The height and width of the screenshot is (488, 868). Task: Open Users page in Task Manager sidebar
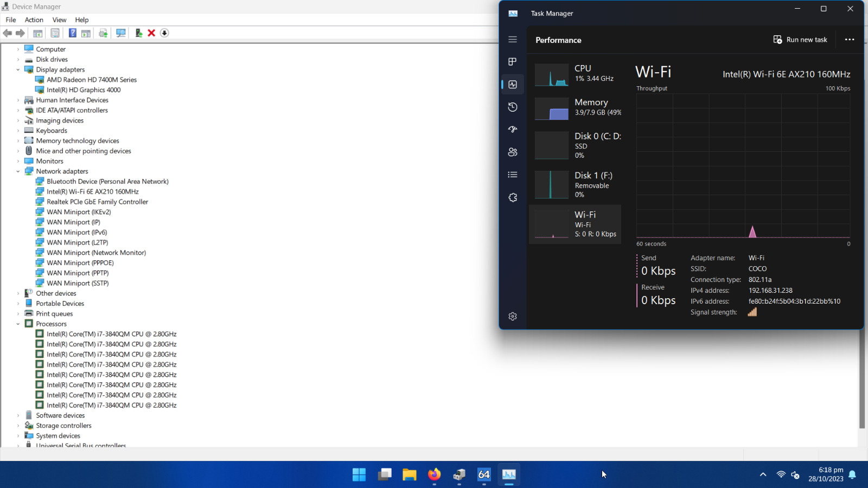click(513, 152)
